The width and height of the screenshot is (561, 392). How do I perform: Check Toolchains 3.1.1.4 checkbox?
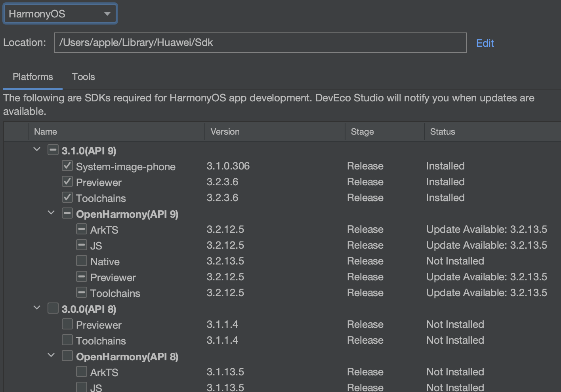pyautogui.click(x=67, y=340)
